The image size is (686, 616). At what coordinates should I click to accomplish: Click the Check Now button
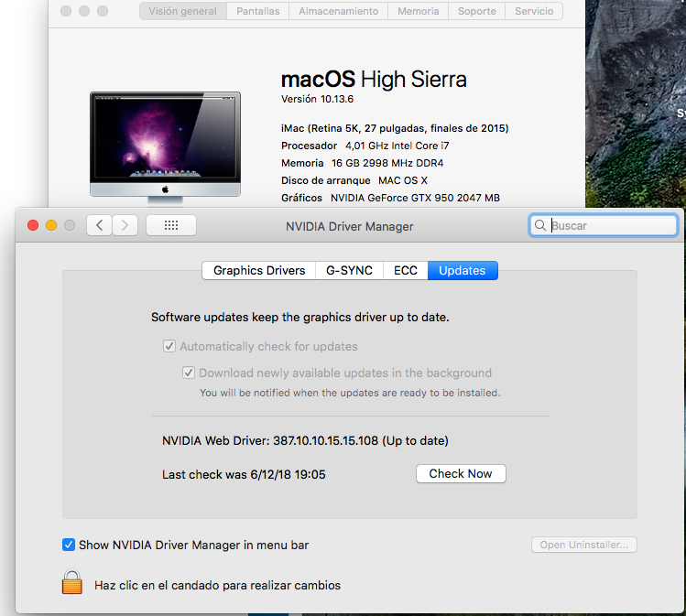[x=461, y=473]
